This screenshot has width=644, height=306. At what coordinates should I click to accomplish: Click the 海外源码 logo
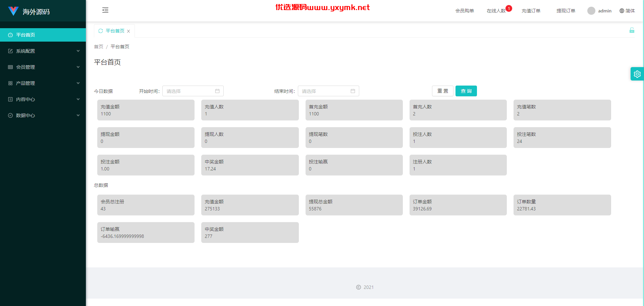tap(29, 11)
